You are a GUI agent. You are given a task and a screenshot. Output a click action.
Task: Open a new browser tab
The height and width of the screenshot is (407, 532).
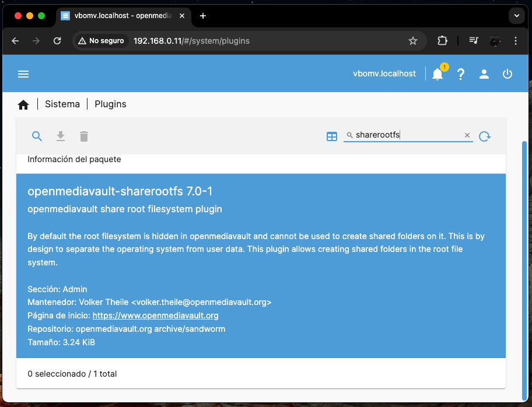pyautogui.click(x=203, y=16)
